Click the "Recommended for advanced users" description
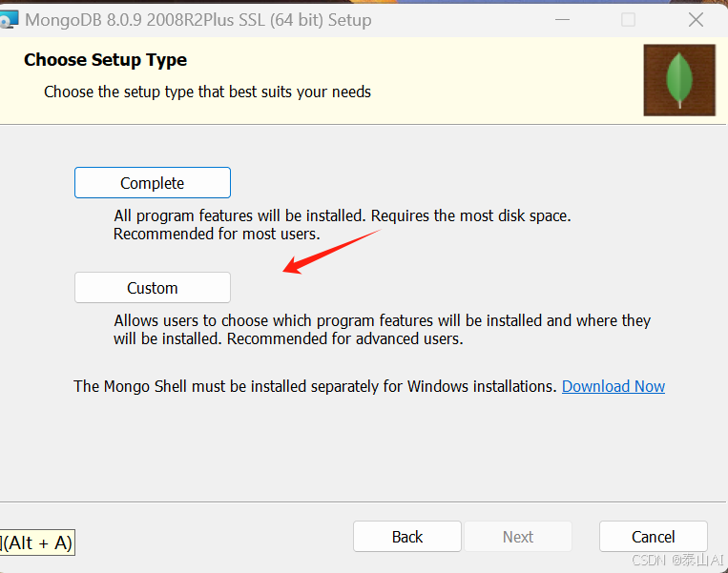728x573 pixels. click(345, 338)
